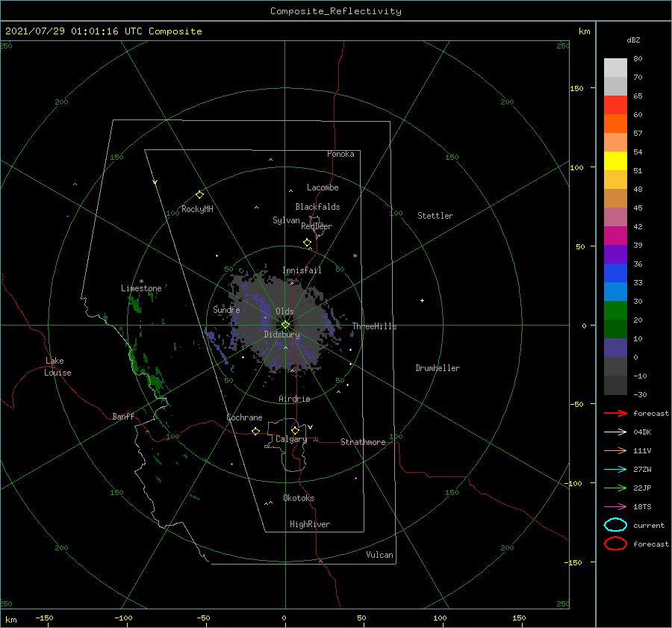Click the green 22JP arrow icon

tap(615, 488)
